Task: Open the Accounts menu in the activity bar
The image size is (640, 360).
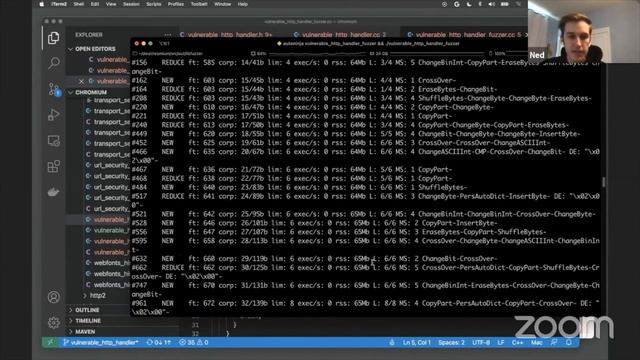Action: click(x=53, y=297)
